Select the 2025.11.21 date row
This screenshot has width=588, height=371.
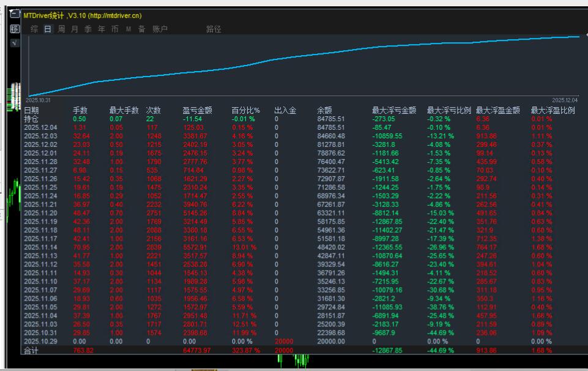click(x=40, y=204)
